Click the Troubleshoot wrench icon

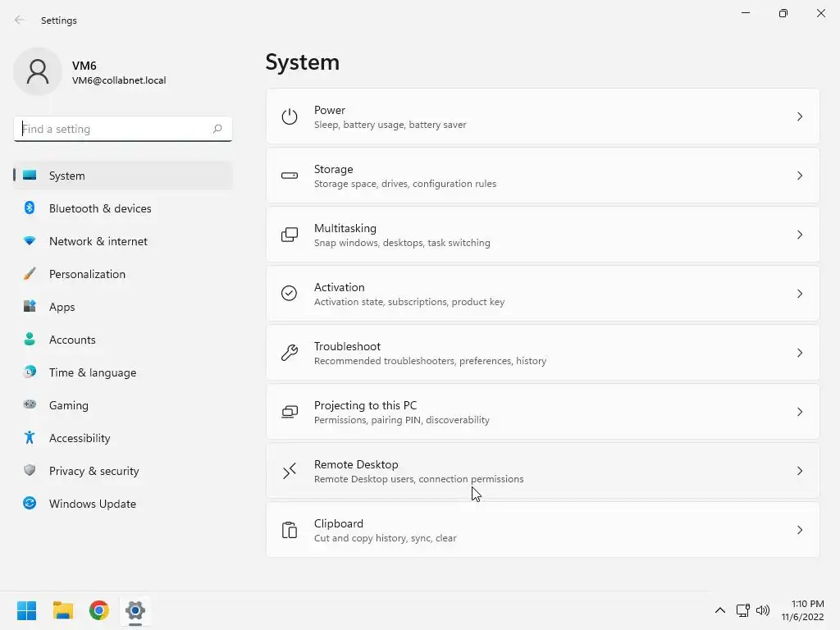(x=290, y=353)
